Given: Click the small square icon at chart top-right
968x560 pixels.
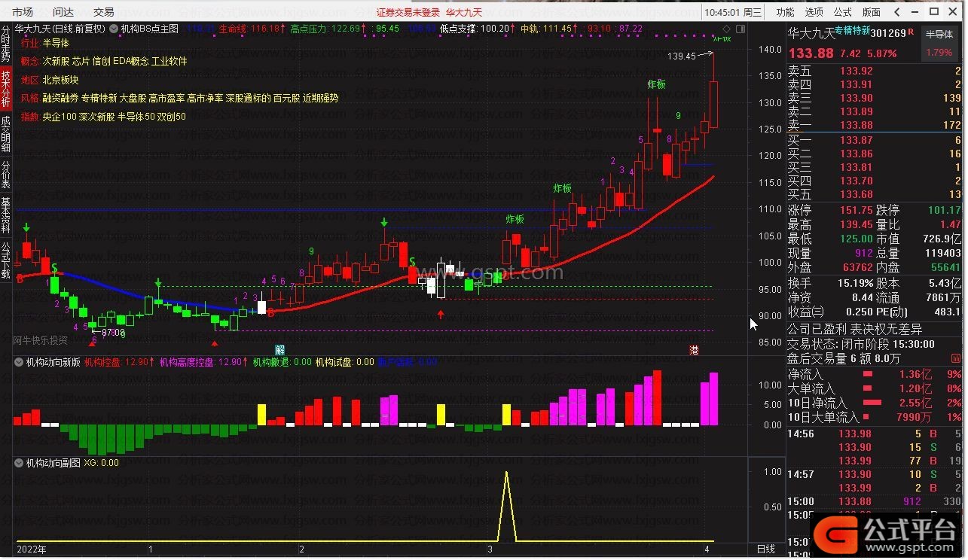Looking at the screenshot, I should (741, 29).
